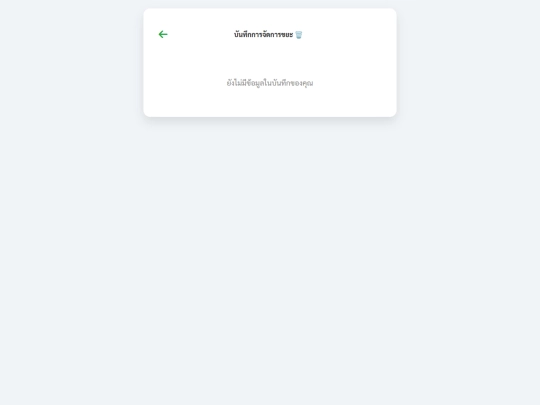
Task: Select the bold header title of the card
Action: pyautogui.click(x=263, y=35)
